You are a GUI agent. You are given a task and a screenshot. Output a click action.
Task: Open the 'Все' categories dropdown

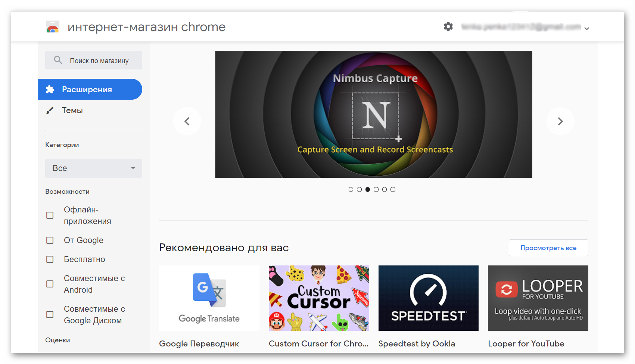coord(94,168)
